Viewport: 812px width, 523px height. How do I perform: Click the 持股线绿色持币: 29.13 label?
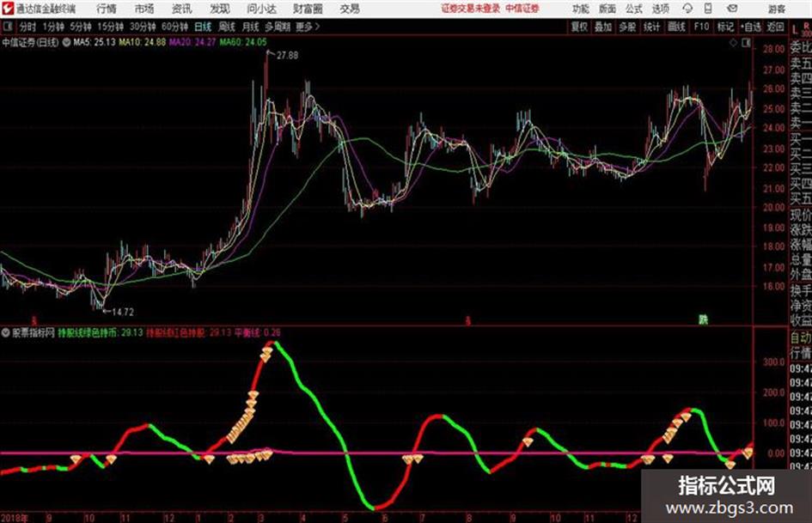click(100, 332)
